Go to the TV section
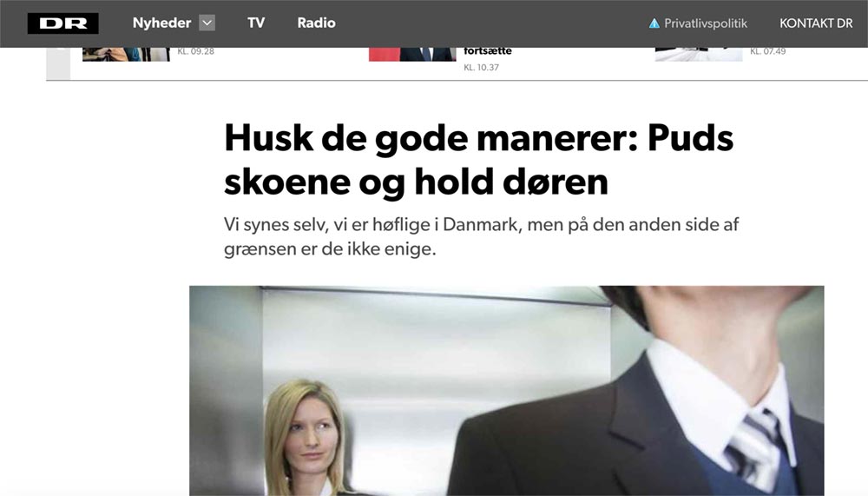 click(256, 23)
